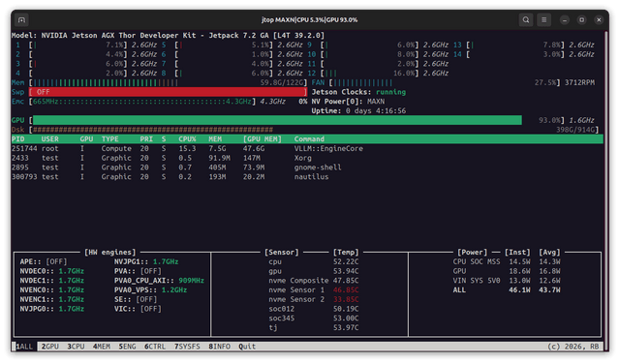The height and width of the screenshot is (364, 620).
Task: Click the PVA0_CPU_AXI 909MHz entry
Action: pyautogui.click(x=159, y=281)
